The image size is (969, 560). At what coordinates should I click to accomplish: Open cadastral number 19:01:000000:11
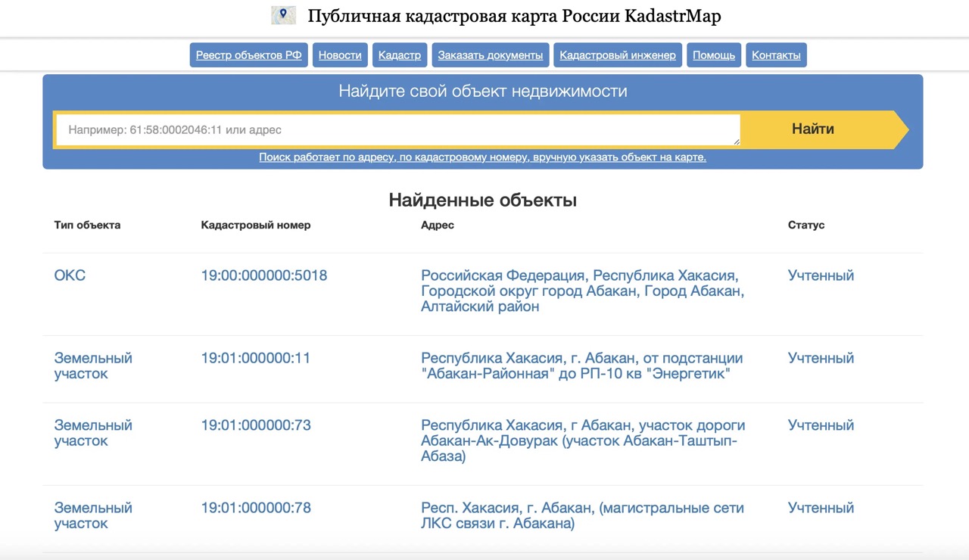click(256, 358)
